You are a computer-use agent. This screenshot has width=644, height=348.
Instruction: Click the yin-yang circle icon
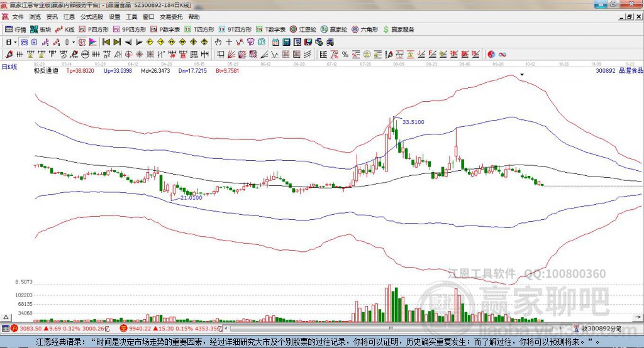click(491, 55)
